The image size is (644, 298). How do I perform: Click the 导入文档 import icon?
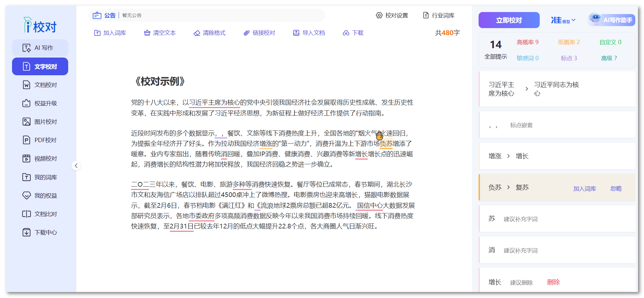296,33
